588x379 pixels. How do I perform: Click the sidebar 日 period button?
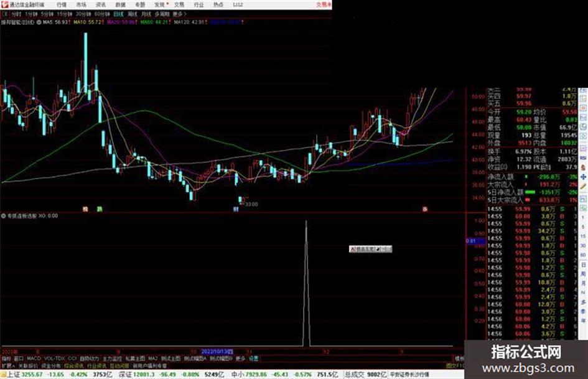pyautogui.click(x=583, y=264)
